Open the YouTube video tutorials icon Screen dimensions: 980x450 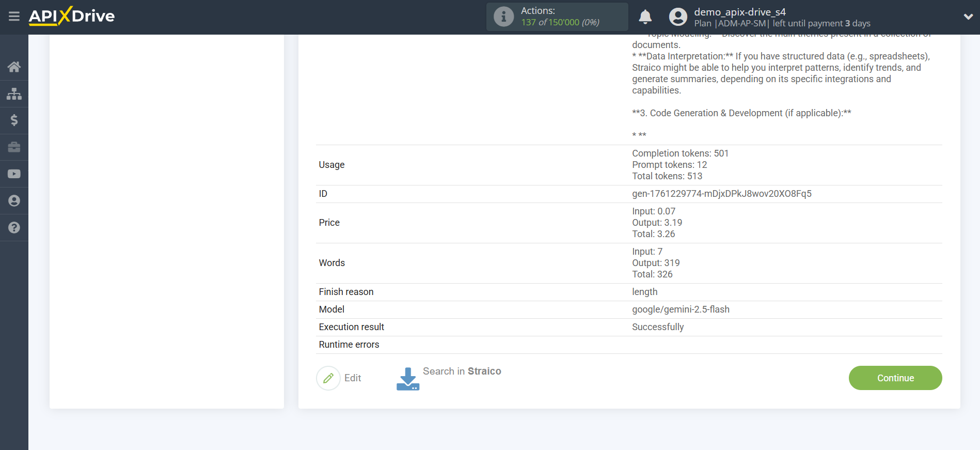click(x=14, y=174)
